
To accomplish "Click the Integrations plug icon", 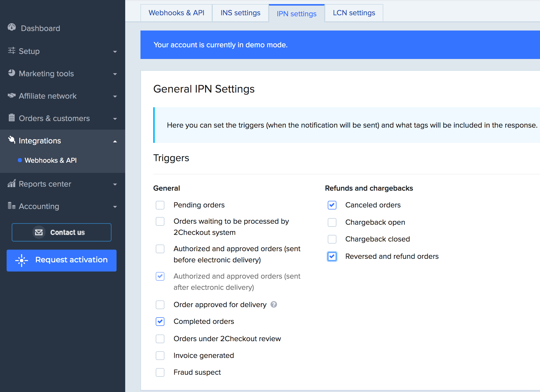I will tap(11, 140).
